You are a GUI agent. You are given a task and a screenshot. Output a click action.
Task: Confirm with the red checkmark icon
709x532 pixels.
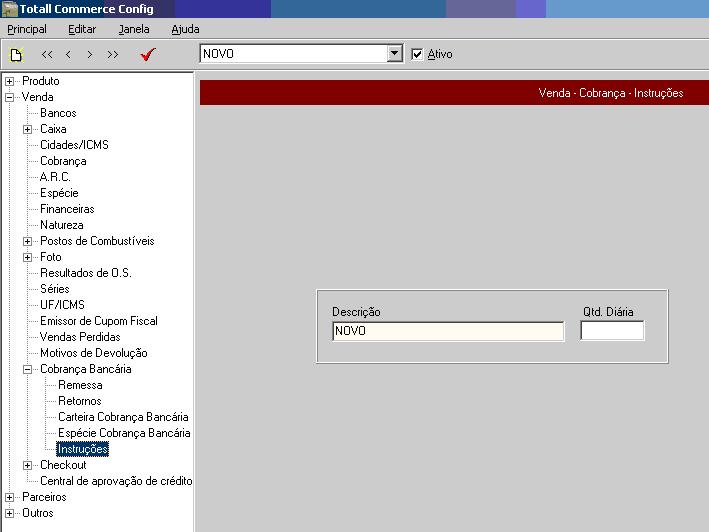[x=148, y=55]
